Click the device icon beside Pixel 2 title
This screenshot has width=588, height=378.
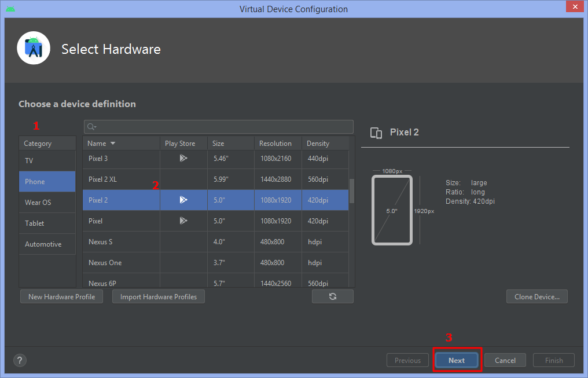tap(376, 133)
